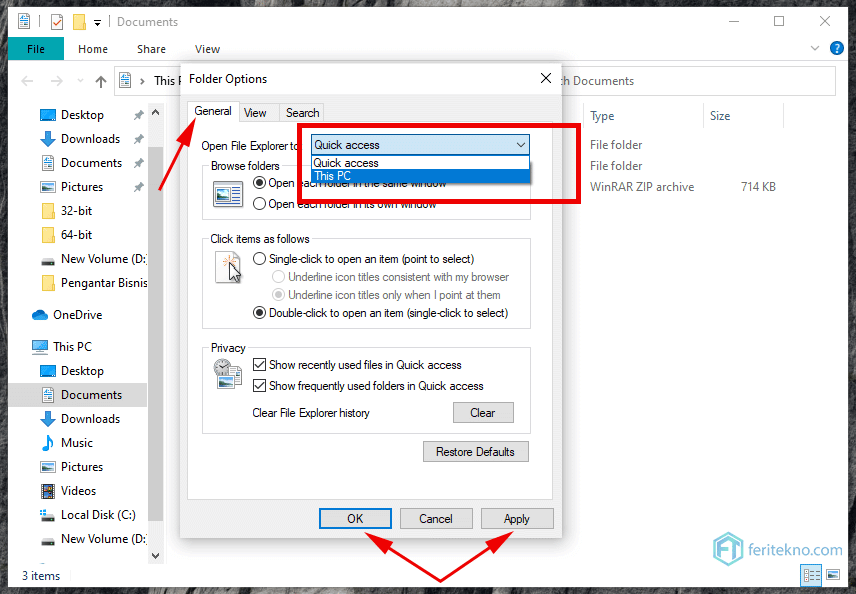Switch to Details view icon in status bar

(811, 575)
